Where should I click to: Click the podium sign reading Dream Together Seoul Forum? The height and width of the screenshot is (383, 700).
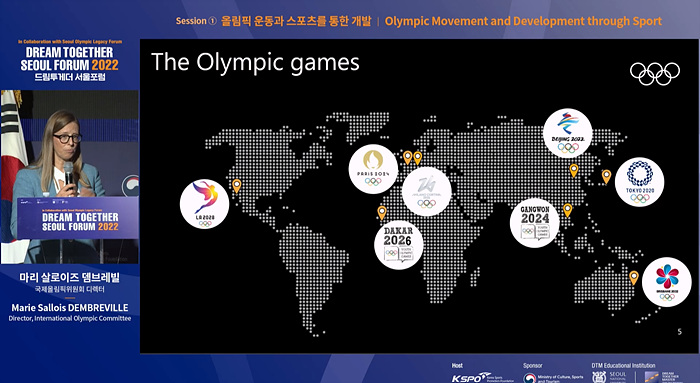pyautogui.click(x=78, y=218)
